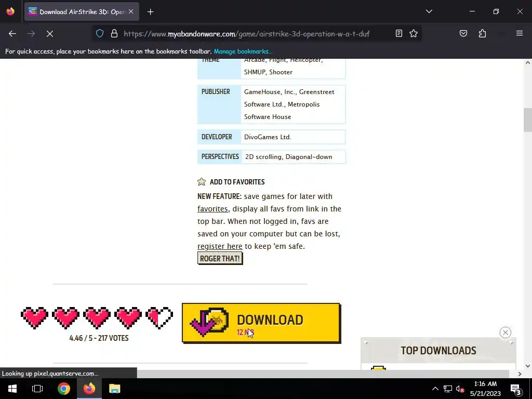Open tracking protection shield icon
Screen dimensions: 532x399
click(99, 34)
